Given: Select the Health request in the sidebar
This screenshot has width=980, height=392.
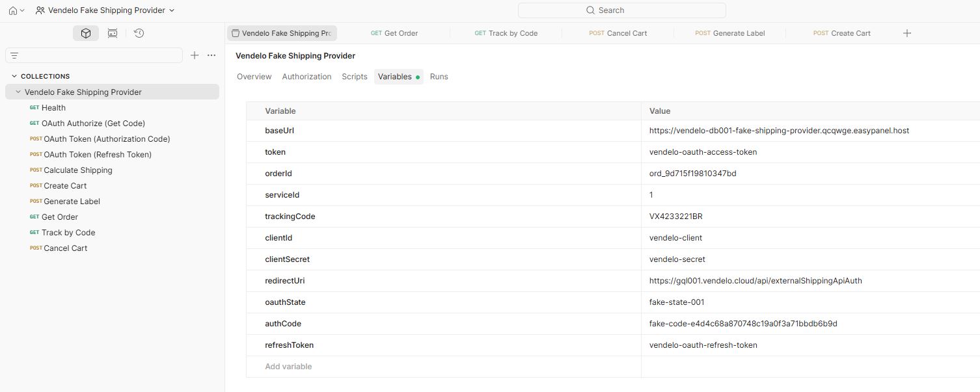Looking at the screenshot, I should click(x=53, y=107).
